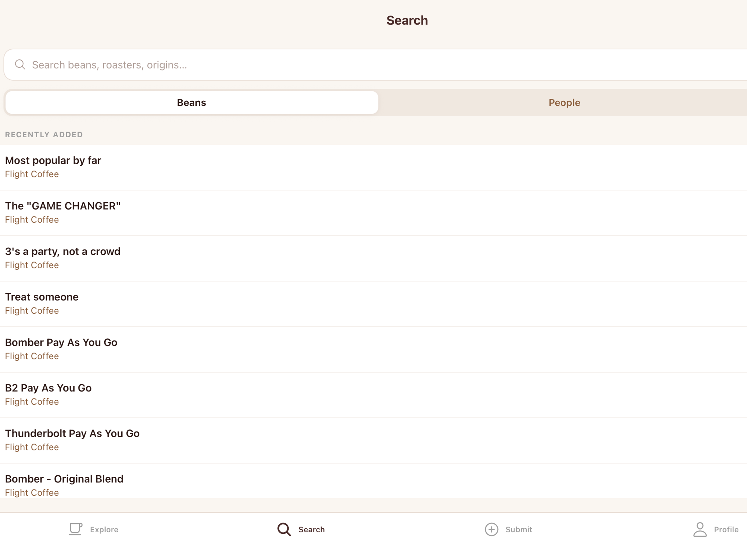Viewport: 747px width, 560px height.
Task: Click the Submit tab label
Action: point(519,530)
